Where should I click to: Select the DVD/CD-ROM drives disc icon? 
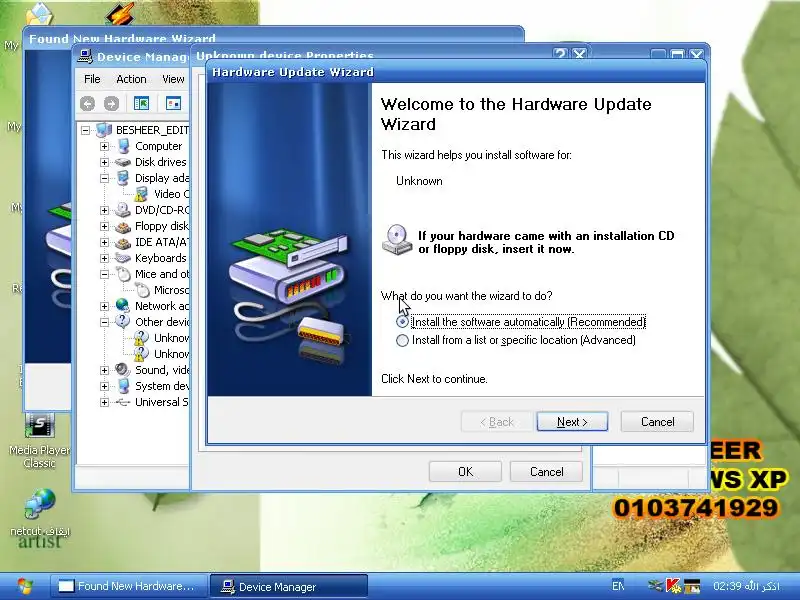coord(123,210)
